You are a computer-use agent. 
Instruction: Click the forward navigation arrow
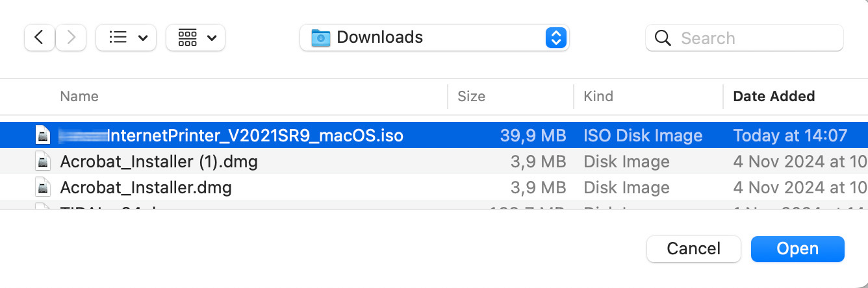(x=71, y=38)
